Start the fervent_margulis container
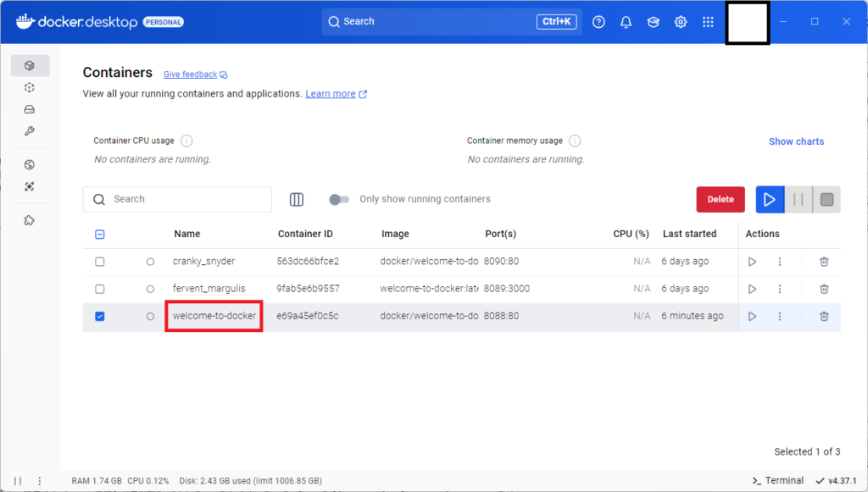 pyautogui.click(x=753, y=289)
